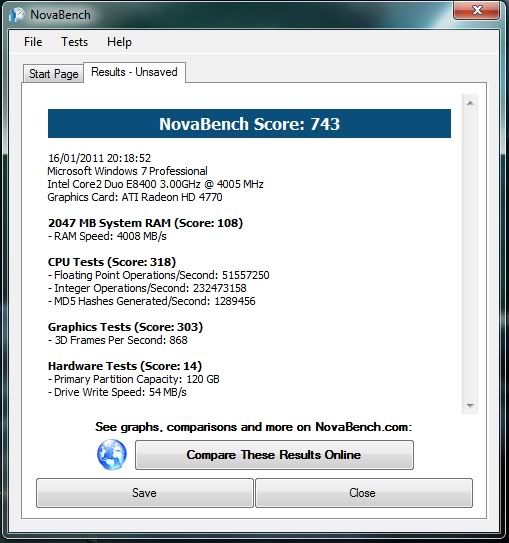Open the Tests menu
This screenshot has width=509, height=543.
(x=74, y=42)
